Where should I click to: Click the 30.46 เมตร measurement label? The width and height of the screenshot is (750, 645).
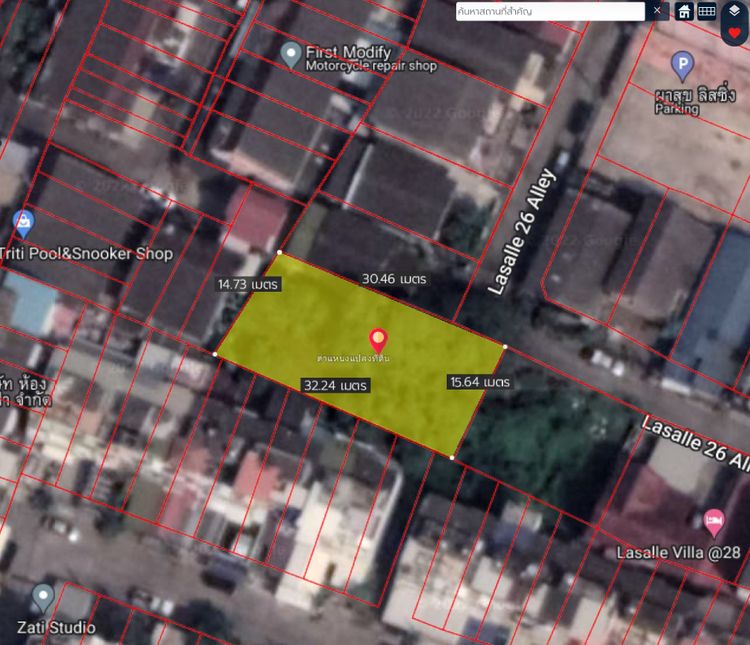[393, 279]
